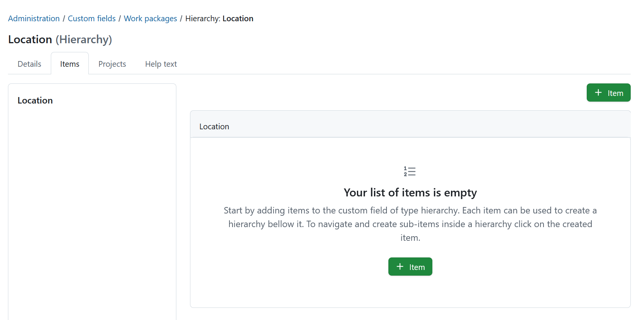The image size is (644, 320).
Task: Click the instructional text about adding hierarchy items
Action: click(x=410, y=224)
